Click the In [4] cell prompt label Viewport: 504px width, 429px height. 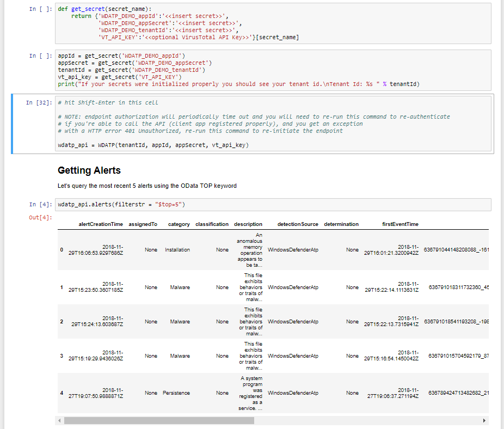(x=40, y=205)
